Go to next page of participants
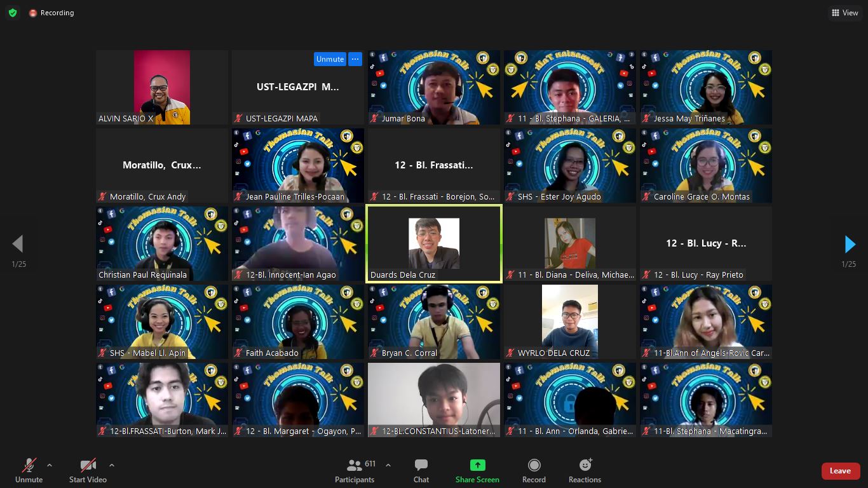 [850, 244]
